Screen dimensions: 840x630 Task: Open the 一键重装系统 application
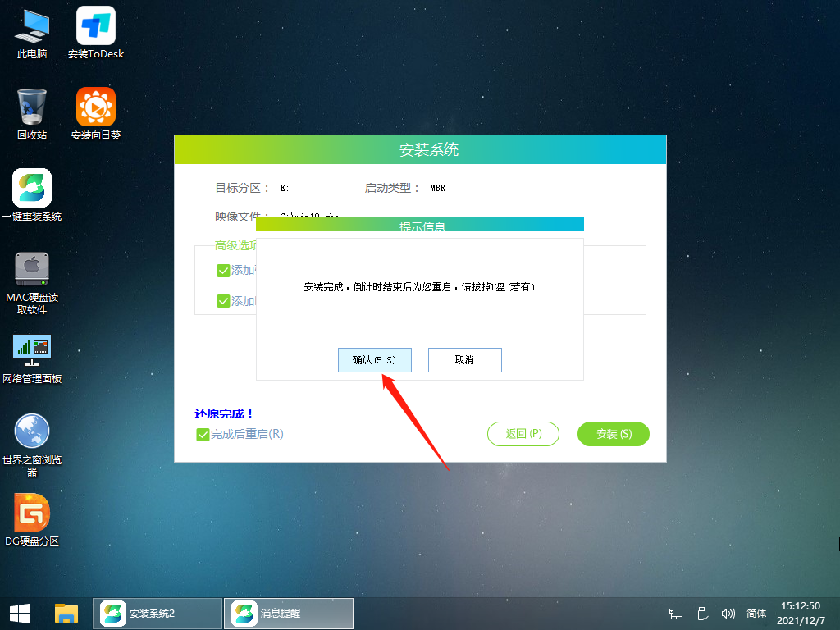[30, 187]
